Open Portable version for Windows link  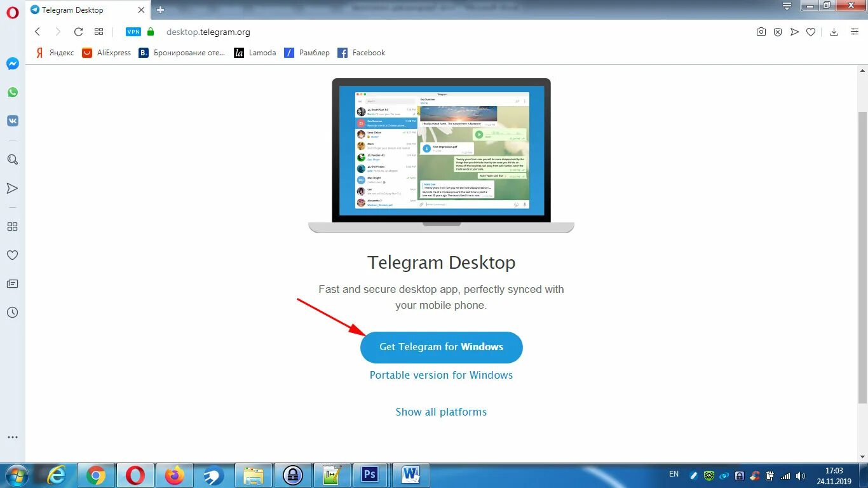coord(441,375)
